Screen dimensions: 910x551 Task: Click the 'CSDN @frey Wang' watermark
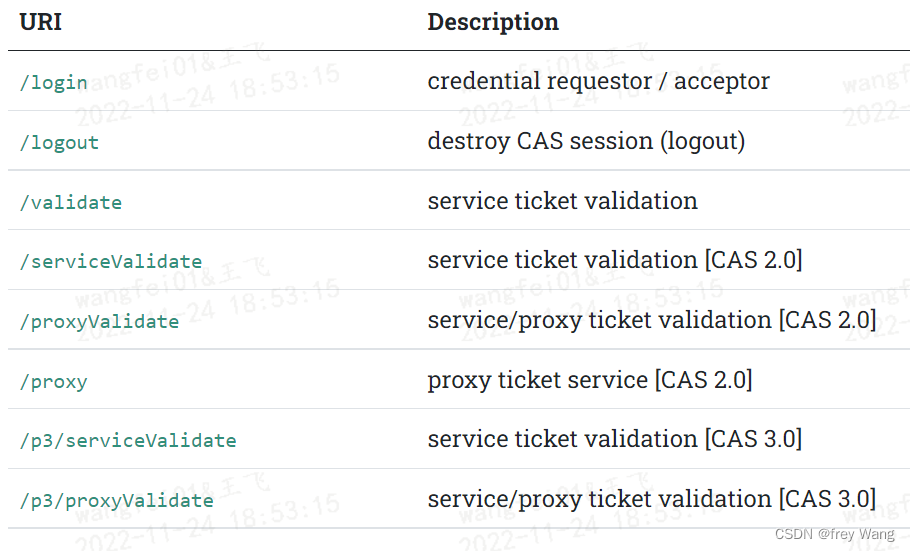point(835,534)
